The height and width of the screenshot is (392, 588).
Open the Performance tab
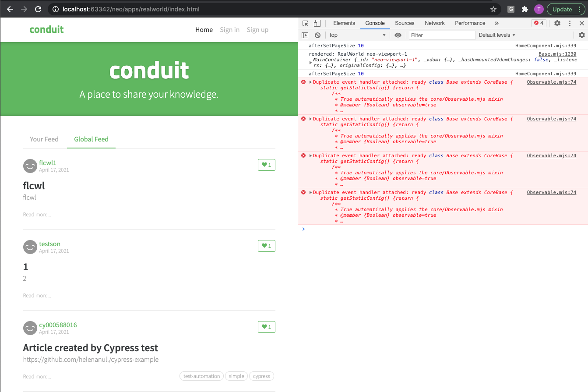[470, 23]
